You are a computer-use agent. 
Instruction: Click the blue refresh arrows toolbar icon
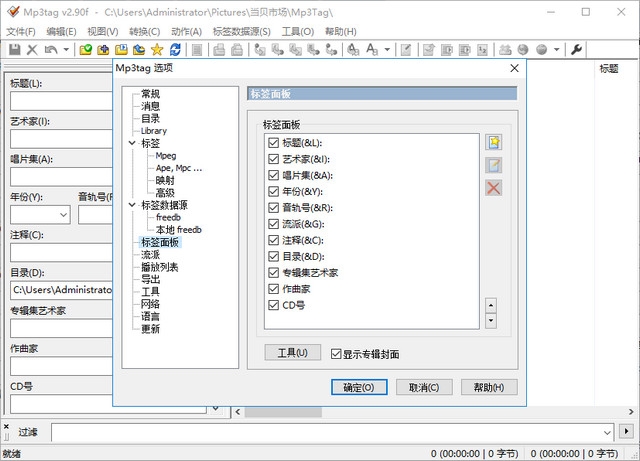tap(176, 49)
